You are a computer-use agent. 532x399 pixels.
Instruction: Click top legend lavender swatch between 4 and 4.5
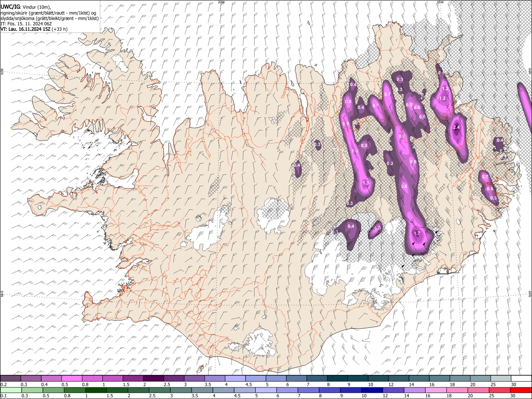(x=235, y=378)
